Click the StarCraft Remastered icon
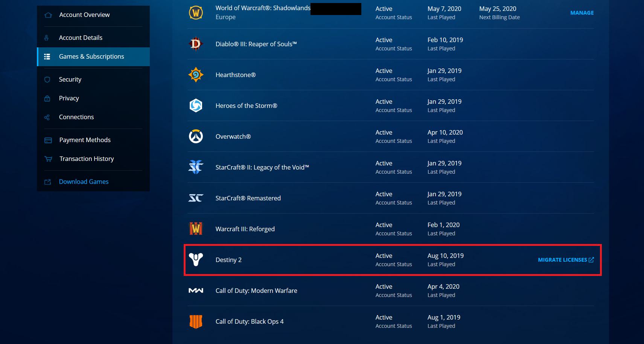 pyautogui.click(x=196, y=198)
